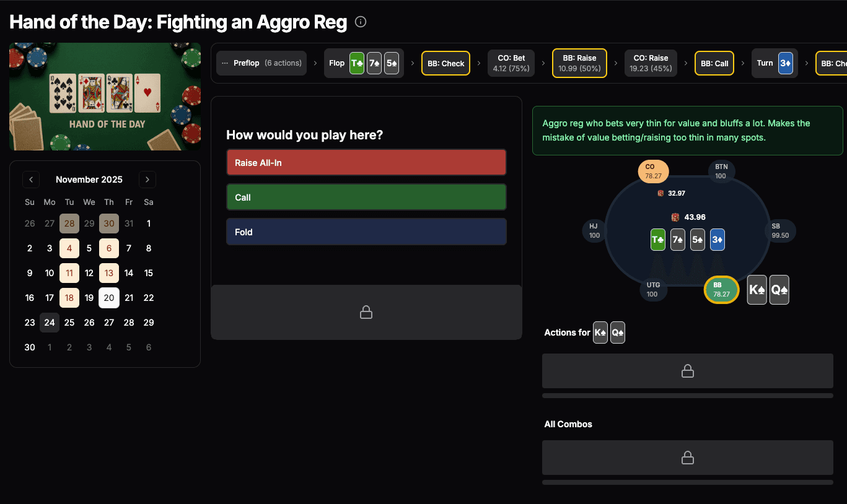This screenshot has height=504, width=847.
Task: Go to next month in calendar
Action: [147, 180]
